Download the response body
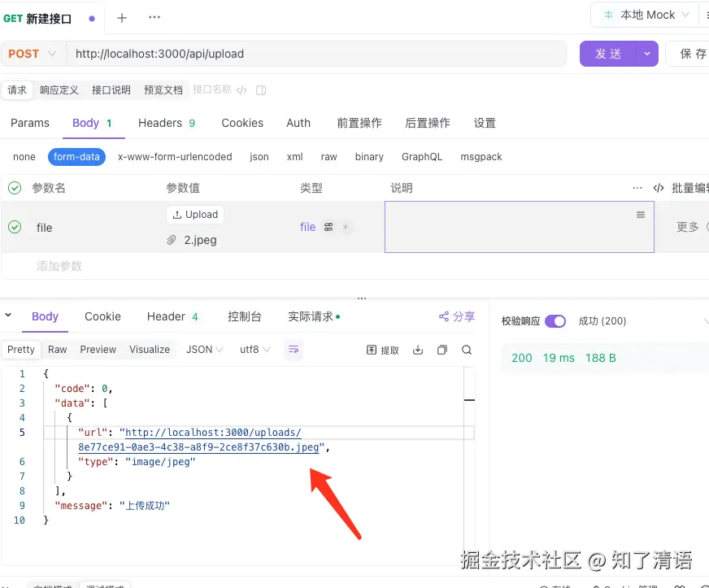 click(418, 350)
